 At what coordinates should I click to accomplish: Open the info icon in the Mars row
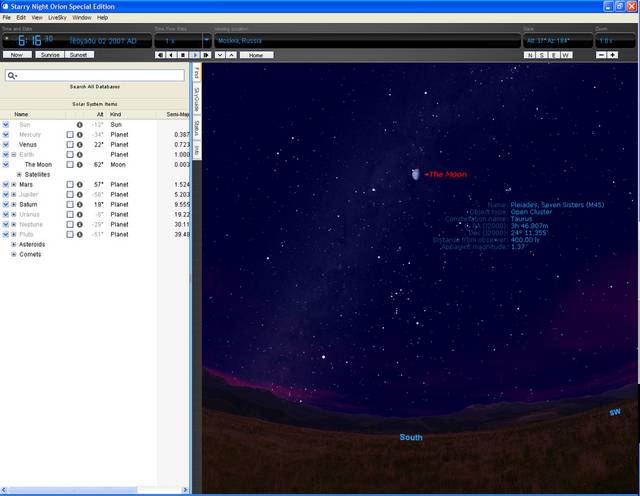pos(80,185)
